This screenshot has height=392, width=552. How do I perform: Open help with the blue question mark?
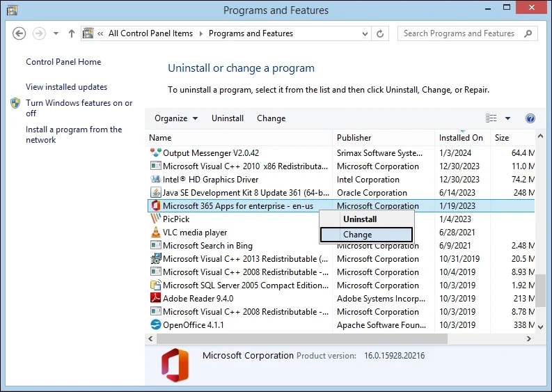pyautogui.click(x=530, y=118)
